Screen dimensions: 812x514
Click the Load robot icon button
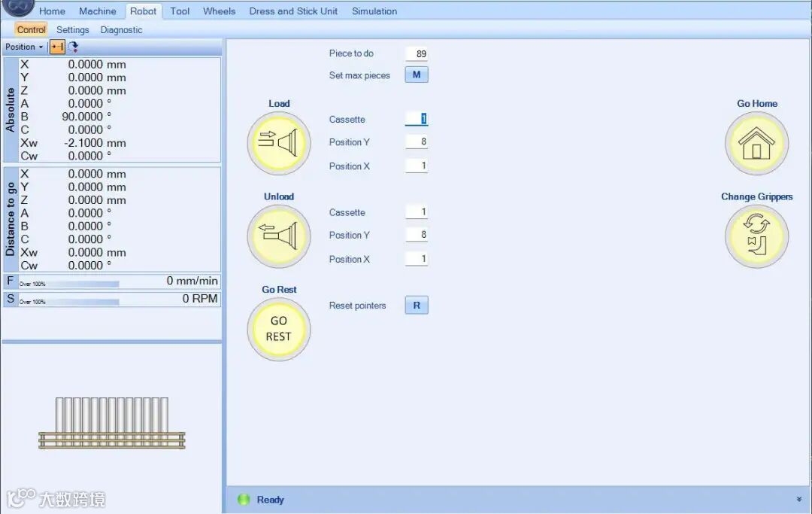coord(279,143)
